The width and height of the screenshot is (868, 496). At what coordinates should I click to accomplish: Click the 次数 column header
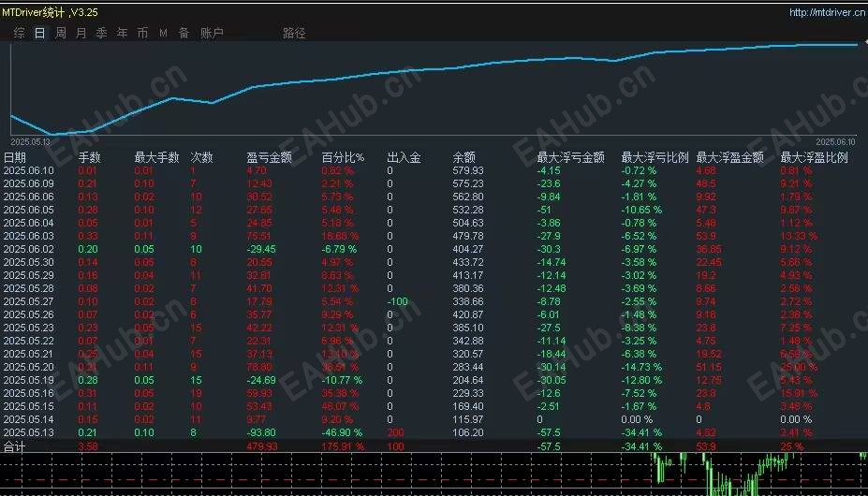click(x=201, y=158)
